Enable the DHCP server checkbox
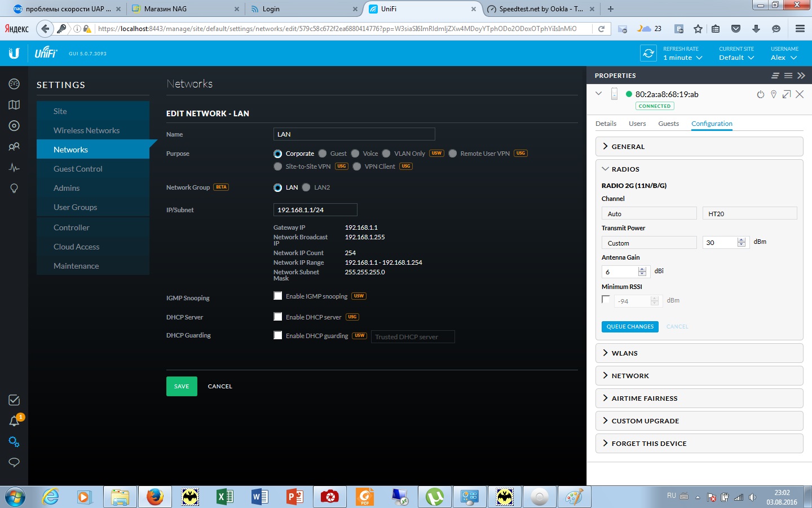The width and height of the screenshot is (812, 508). tap(277, 317)
